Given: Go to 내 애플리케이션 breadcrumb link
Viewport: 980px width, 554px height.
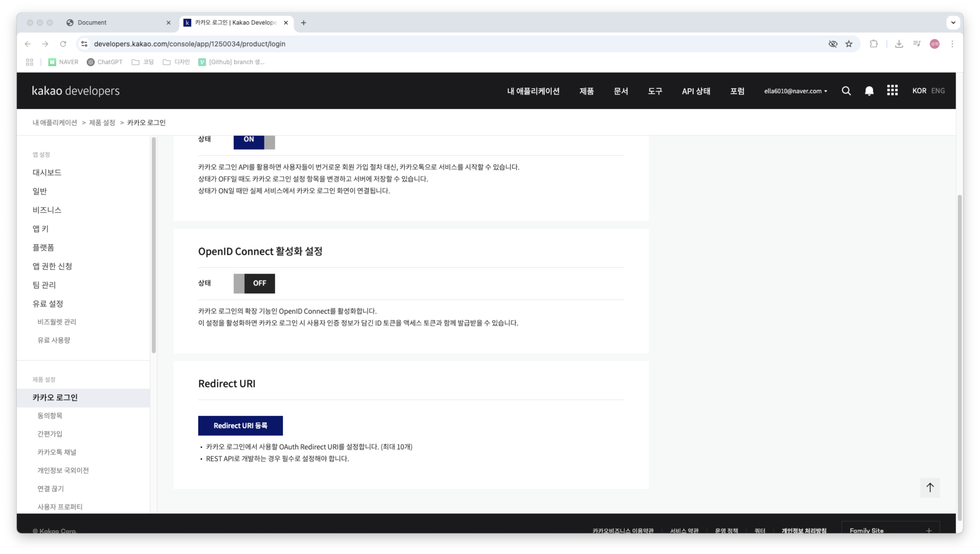Looking at the screenshot, I should [55, 123].
